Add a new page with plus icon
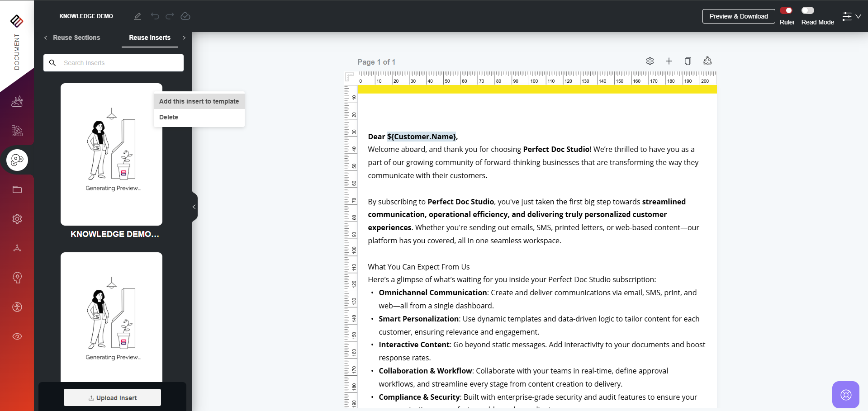The height and width of the screenshot is (411, 868). 669,61
